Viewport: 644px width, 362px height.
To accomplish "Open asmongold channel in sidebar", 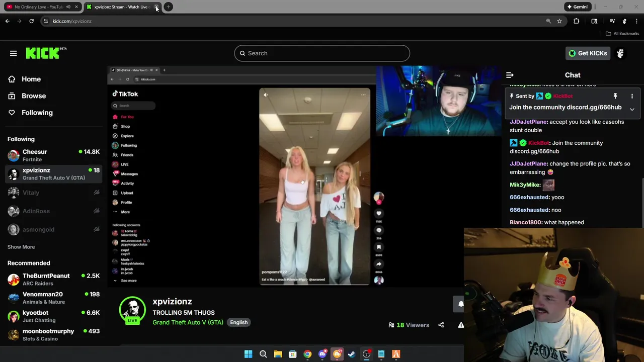I will point(53,229).
